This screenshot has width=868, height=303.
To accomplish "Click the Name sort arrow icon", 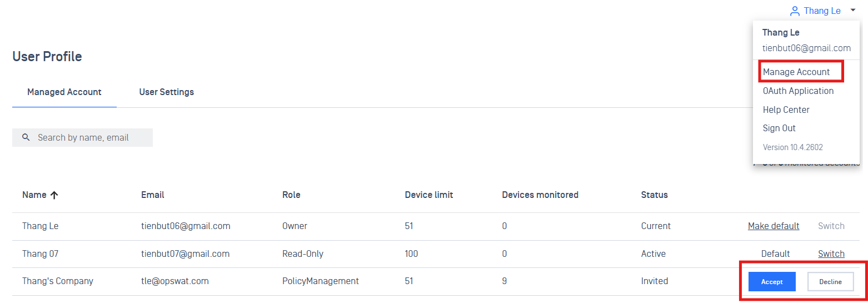I will 54,195.
